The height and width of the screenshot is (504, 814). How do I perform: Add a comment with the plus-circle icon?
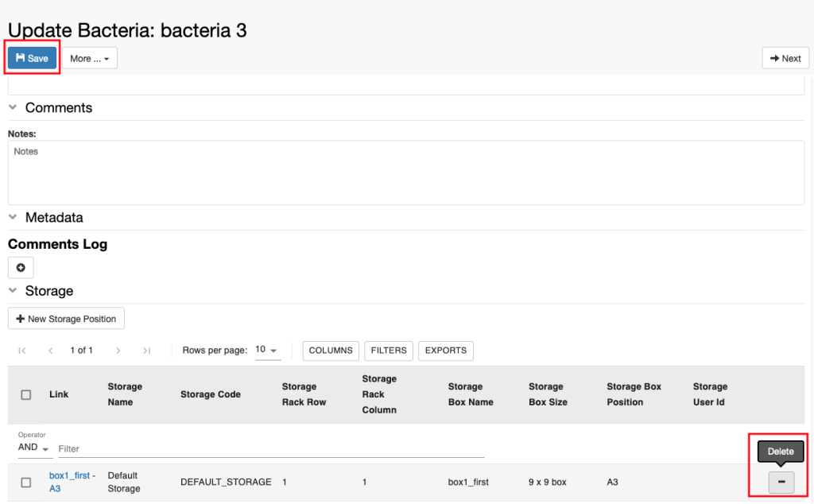coord(21,267)
